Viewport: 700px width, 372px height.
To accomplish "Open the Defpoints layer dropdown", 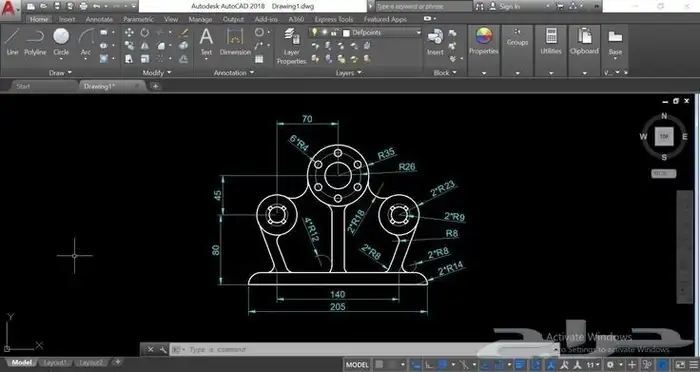I will point(418,32).
